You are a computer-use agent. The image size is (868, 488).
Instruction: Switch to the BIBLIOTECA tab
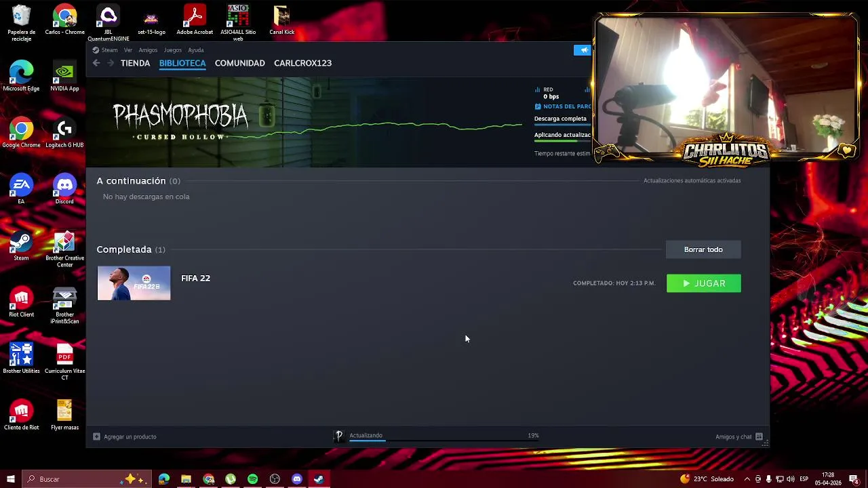click(x=182, y=63)
